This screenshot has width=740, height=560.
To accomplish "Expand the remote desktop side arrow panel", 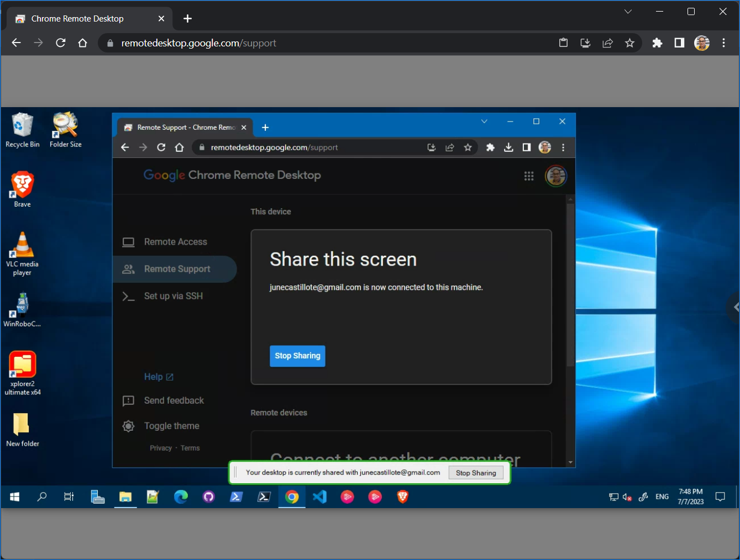I will [734, 307].
